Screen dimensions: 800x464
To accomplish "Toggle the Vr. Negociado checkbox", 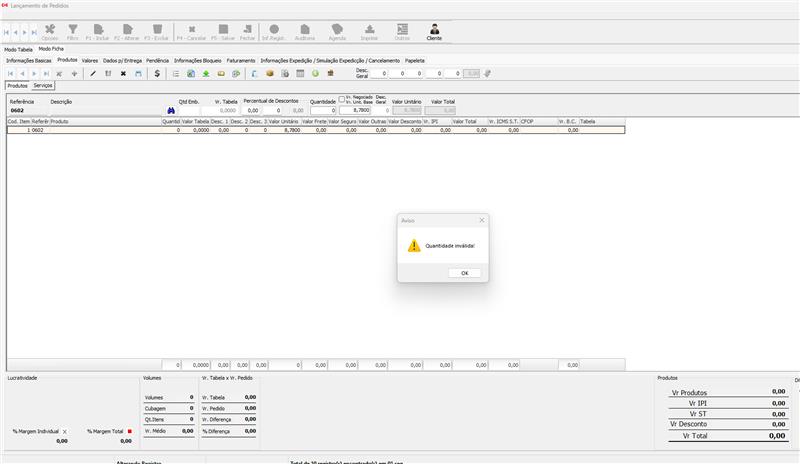I will tap(342, 99).
